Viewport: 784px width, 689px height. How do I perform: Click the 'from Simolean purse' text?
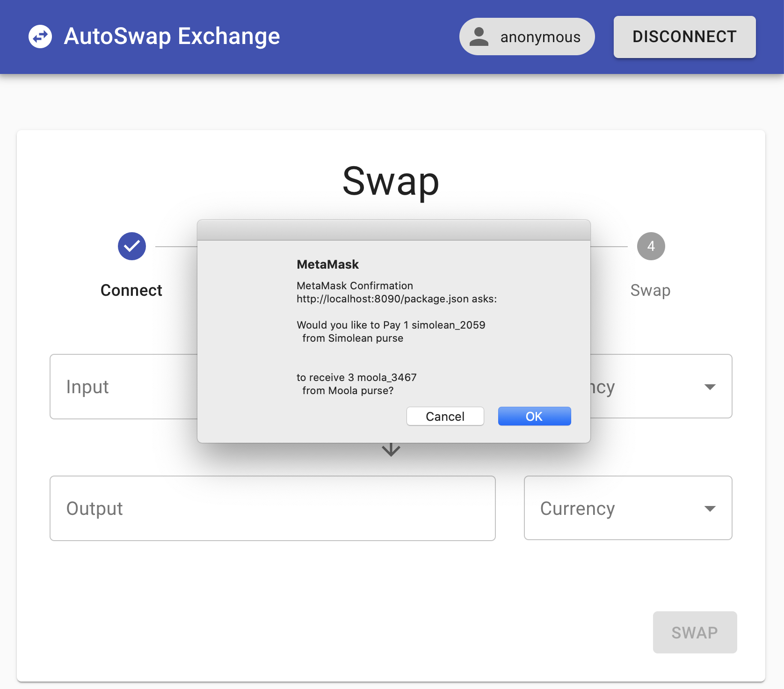click(x=353, y=338)
